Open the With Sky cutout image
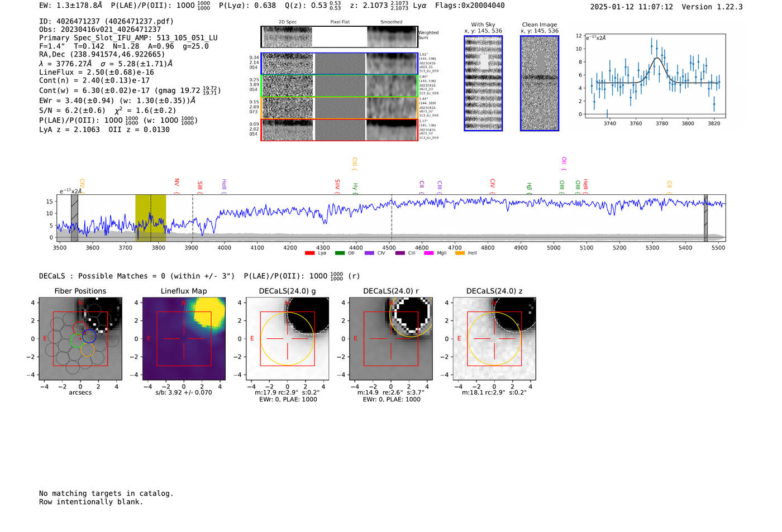This screenshot has height=532, width=782. point(483,83)
